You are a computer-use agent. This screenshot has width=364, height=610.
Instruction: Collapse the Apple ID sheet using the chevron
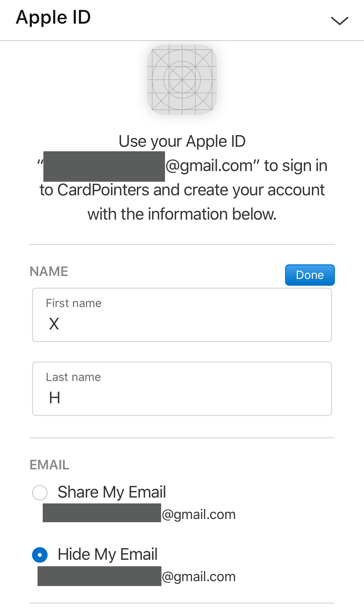coord(339,21)
